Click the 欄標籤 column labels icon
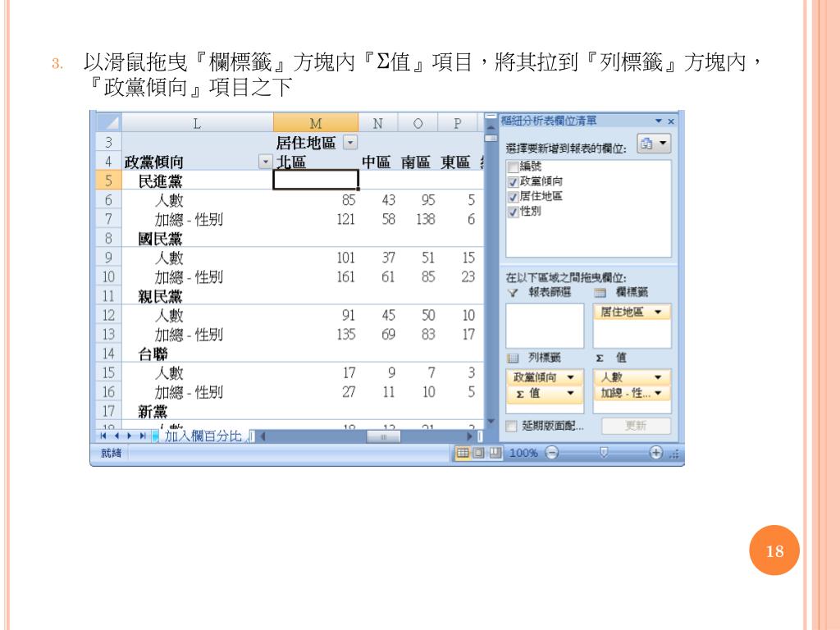This screenshot has height=630, width=840. pos(600,293)
